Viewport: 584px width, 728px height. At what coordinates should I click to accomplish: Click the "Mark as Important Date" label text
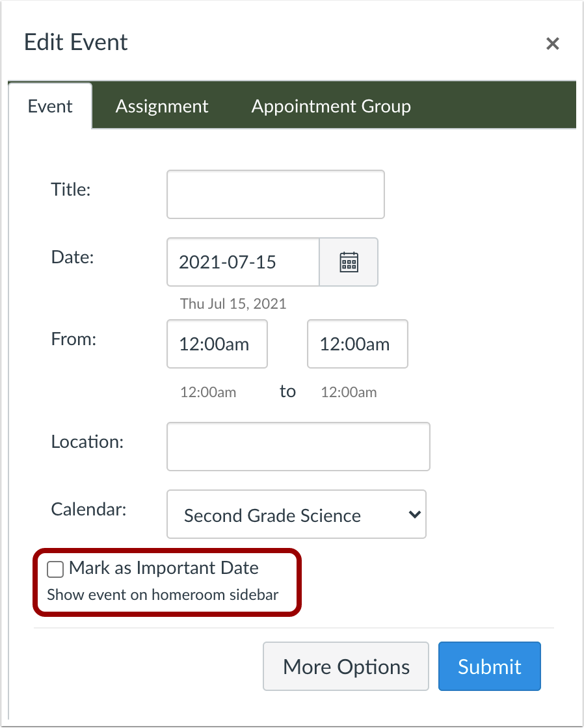[164, 568]
